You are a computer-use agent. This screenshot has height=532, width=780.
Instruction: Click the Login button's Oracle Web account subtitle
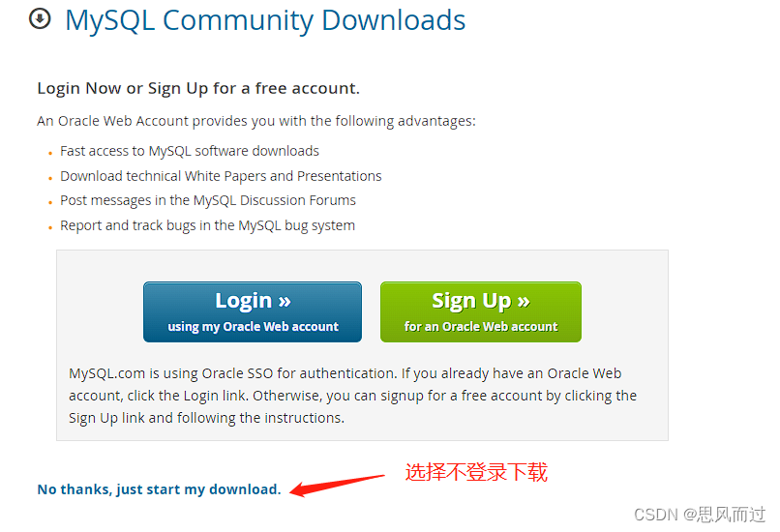coord(253,327)
